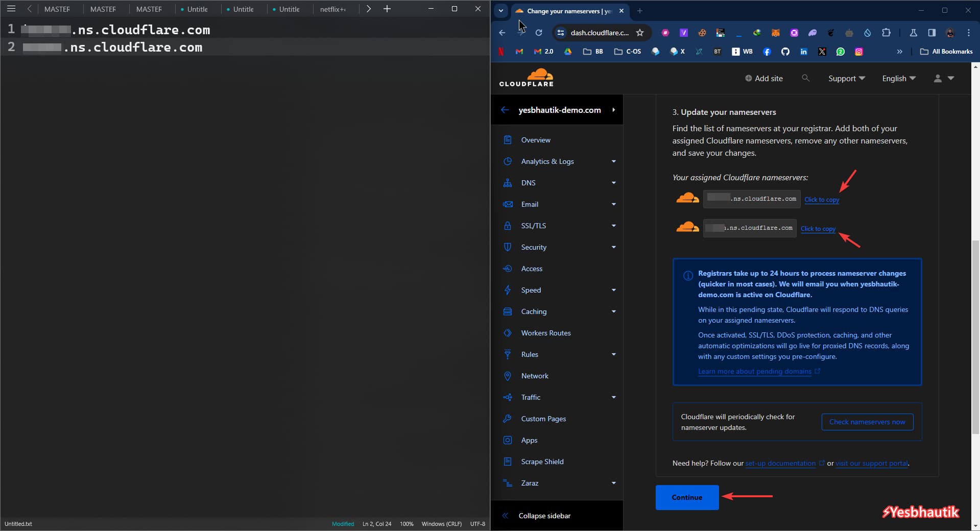This screenshot has width=980, height=531.
Task: Open the Overview sidebar item
Action: (535, 140)
